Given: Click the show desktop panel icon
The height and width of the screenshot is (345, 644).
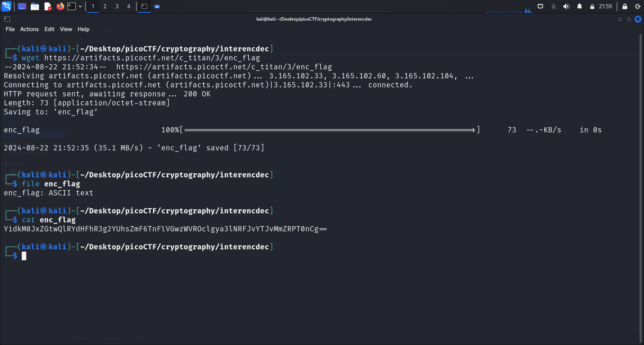Looking at the screenshot, I should (22, 6).
